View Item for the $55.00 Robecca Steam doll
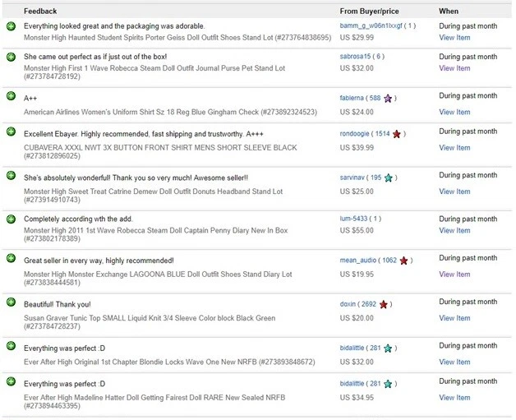Image resolution: width=516 pixels, height=420 pixels. 454,231
